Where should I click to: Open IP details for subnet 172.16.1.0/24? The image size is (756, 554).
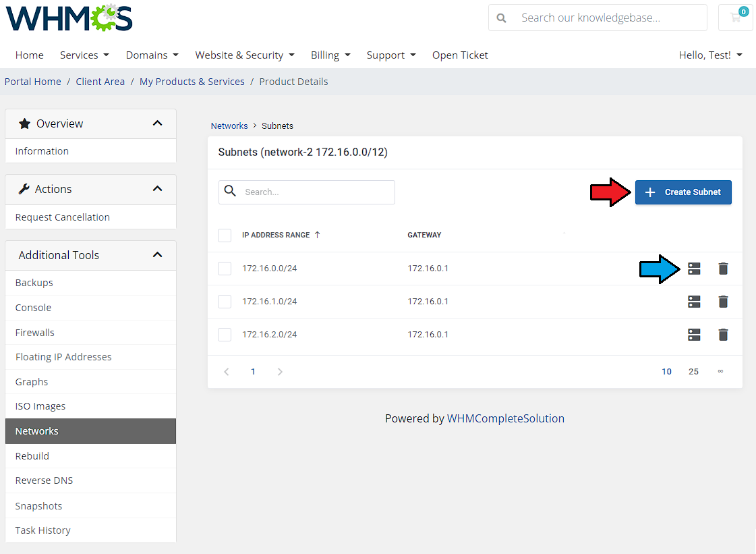pyautogui.click(x=694, y=302)
